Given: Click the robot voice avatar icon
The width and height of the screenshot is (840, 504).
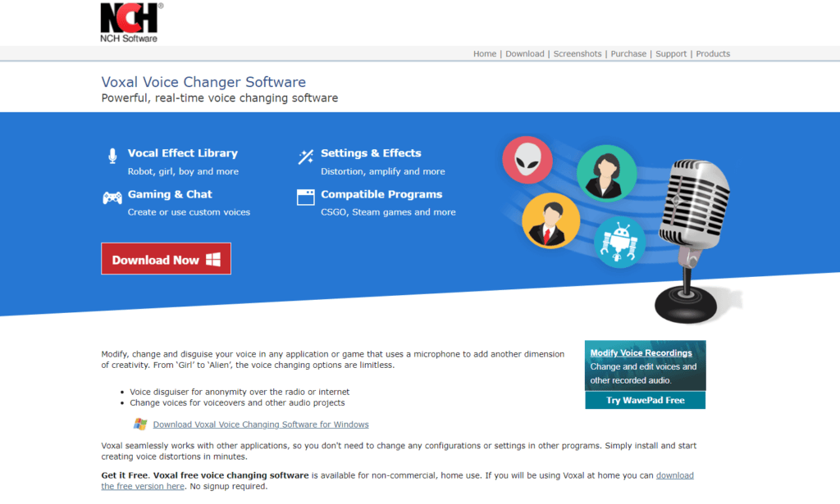Looking at the screenshot, I should [619, 242].
